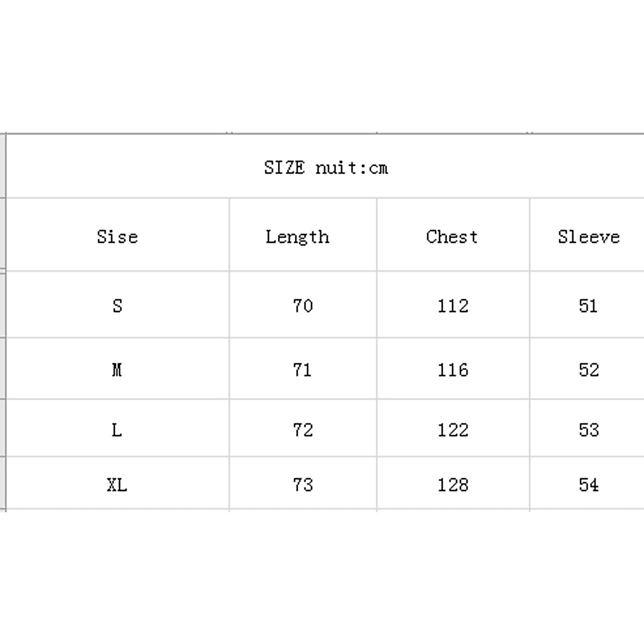Select the size "L" row label
The image size is (644, 644).
tap(116, 430)
